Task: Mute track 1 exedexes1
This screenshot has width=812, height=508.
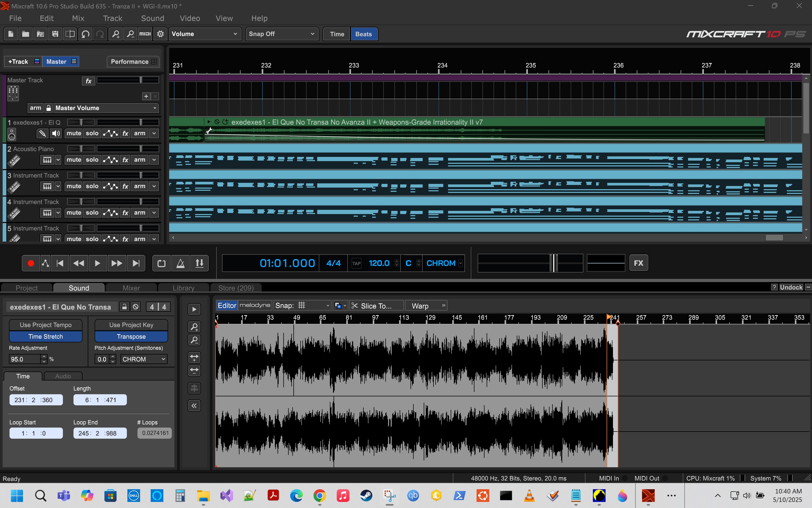Action: (74, 133)
